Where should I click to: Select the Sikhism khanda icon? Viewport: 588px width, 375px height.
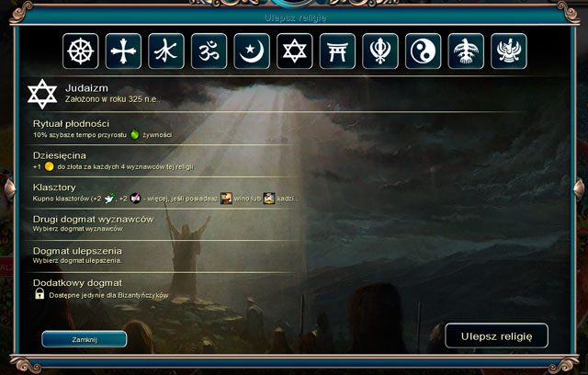[380, 51]
